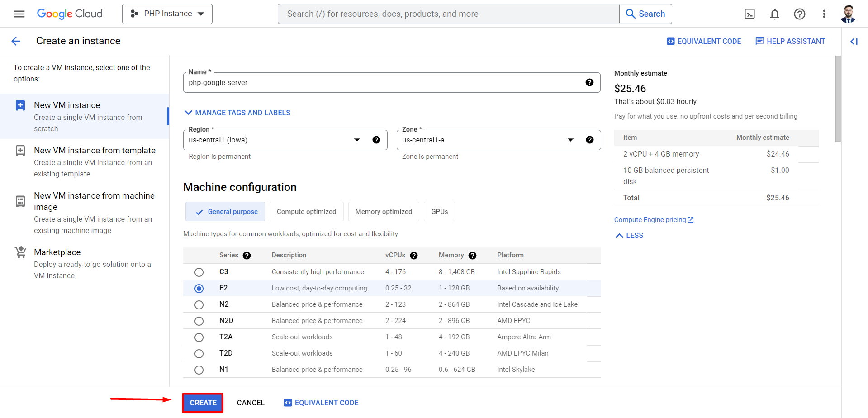The height and width of the screenshot is (418, 868).
Task: Click the top search bar field
Action: (x=448, y=14)
